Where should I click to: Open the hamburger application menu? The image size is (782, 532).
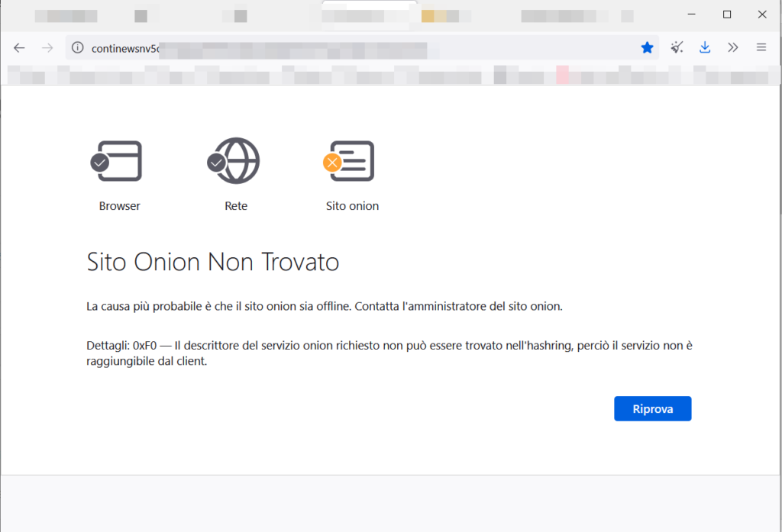(x=761, y=47)
